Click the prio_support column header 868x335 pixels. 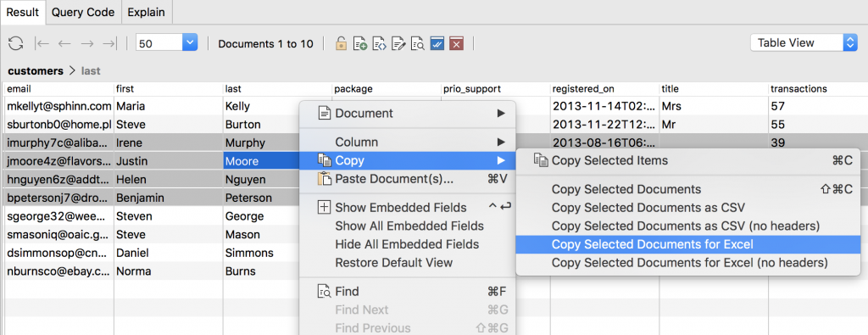coord(495,88)
